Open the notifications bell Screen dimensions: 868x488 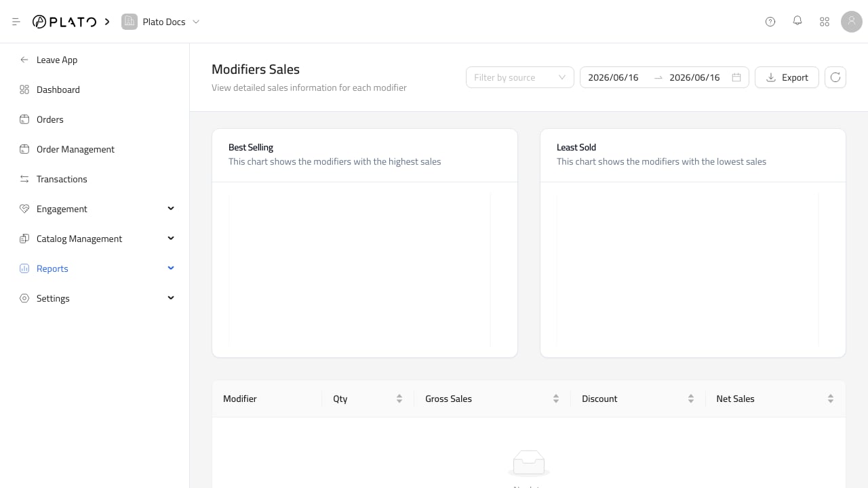(x=797, y=21)
